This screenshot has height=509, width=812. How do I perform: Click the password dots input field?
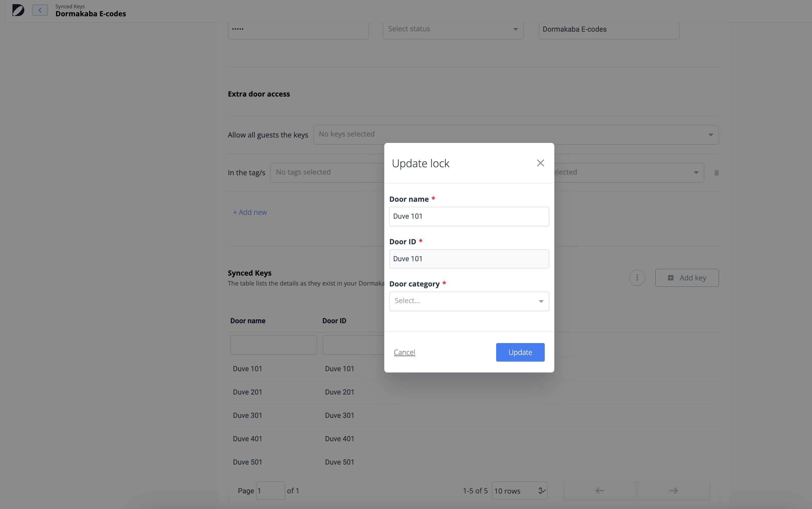(298, 30)
